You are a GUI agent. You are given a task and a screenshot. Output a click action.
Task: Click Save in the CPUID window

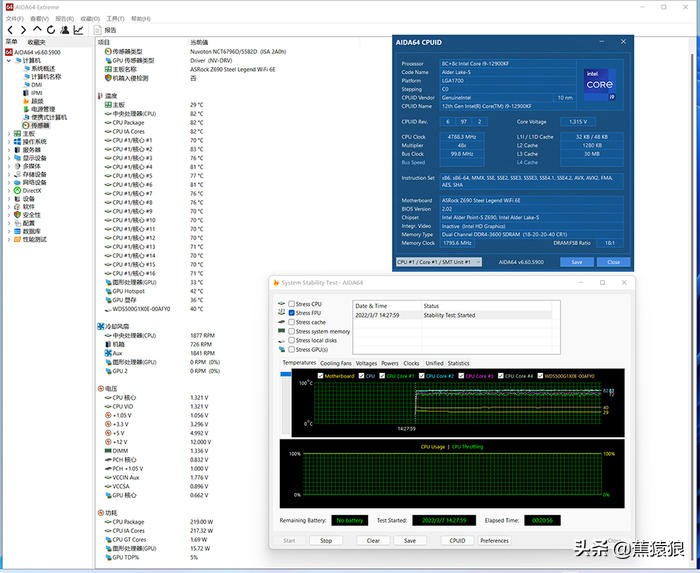pyautogui.click(x=576, y=262)
